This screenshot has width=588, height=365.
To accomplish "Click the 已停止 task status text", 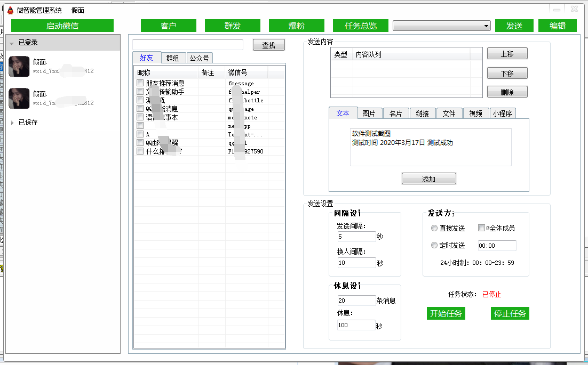I will pos(491,294).
